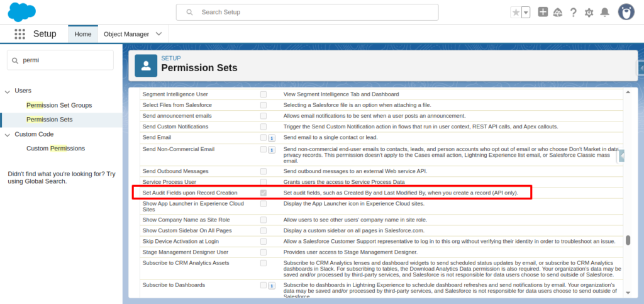Open the notifications bell

[x=604, y=13]
